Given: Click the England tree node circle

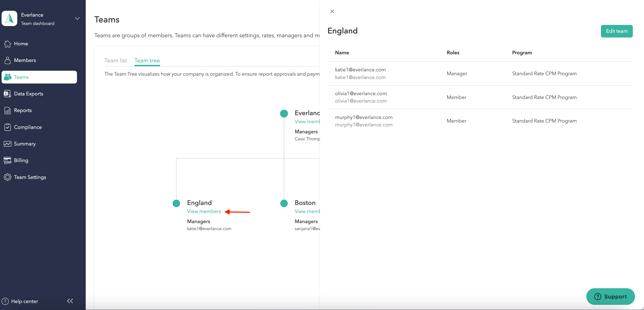Looking at the screenshot, I should click(176, 203).
